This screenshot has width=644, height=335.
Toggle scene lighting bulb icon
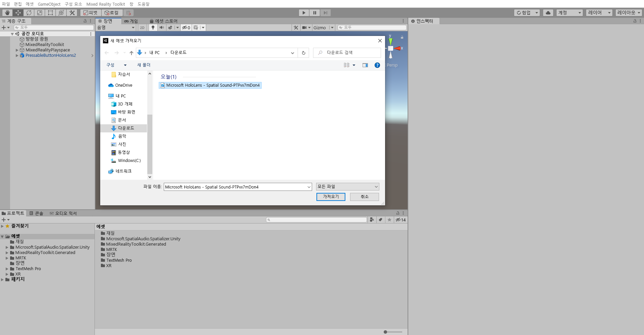[153, 28]
